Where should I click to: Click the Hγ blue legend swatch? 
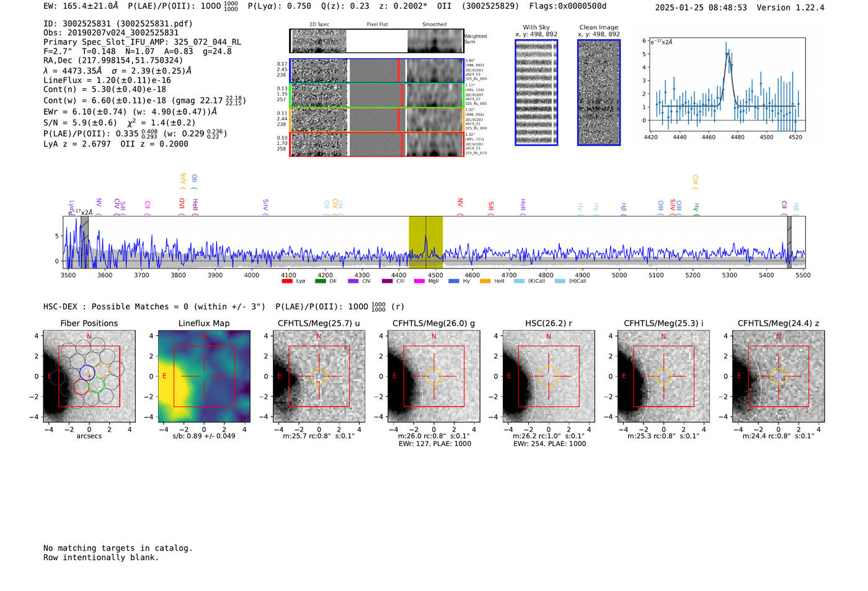click(454, 281)
